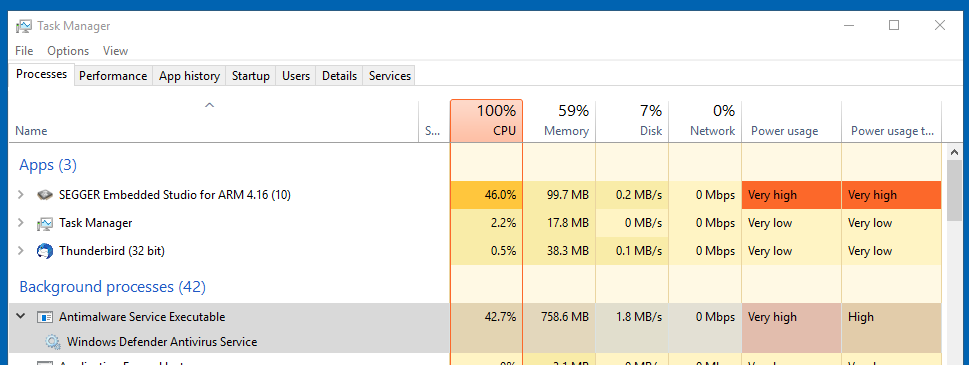Click the High power usage trend cell
The image size is (969, 365).
coord(891,317)
